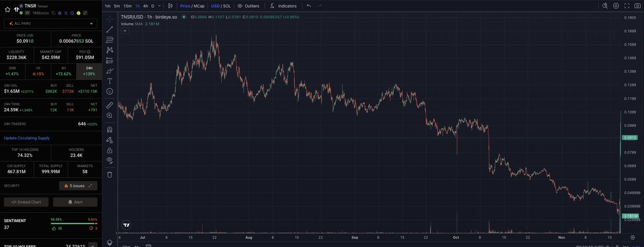Viewport: 644px width, 247px height.
Task: Click the Update Circulating Supply link
Action: coord(27,138)
